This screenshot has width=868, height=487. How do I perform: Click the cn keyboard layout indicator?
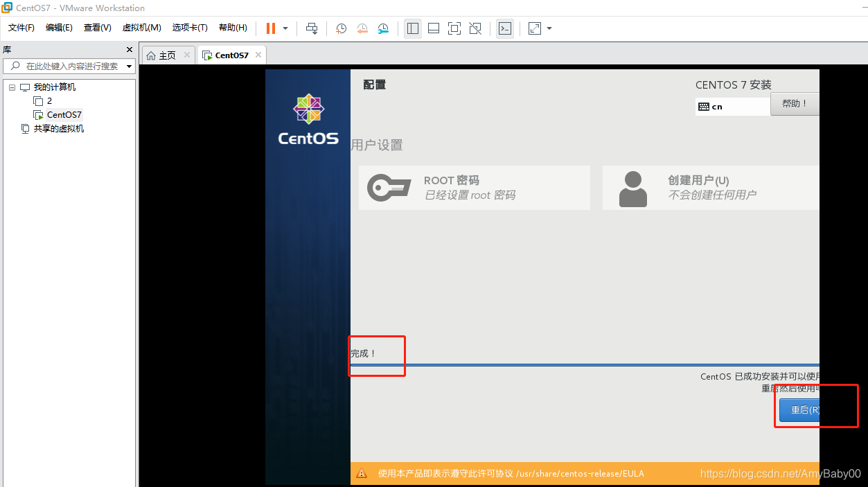pyautogui.click(x=733, y=107)
